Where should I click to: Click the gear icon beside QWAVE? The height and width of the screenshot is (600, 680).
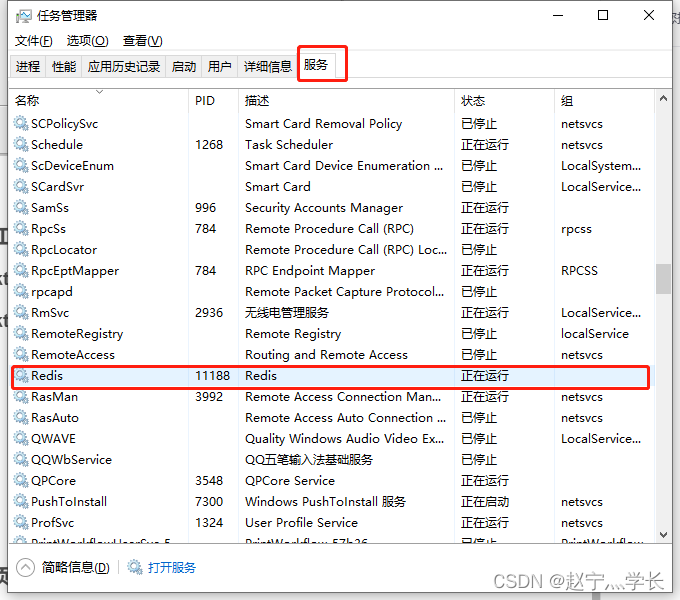tap(21, 438)
